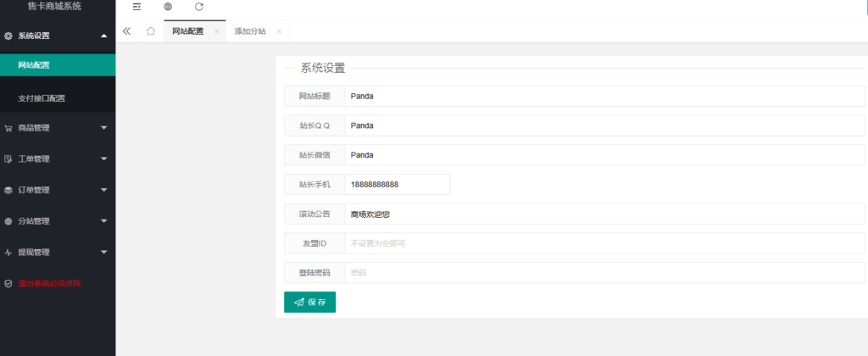Toggle the sidebar collapse menu icon

pyautogui.click(x=136, y=7)
